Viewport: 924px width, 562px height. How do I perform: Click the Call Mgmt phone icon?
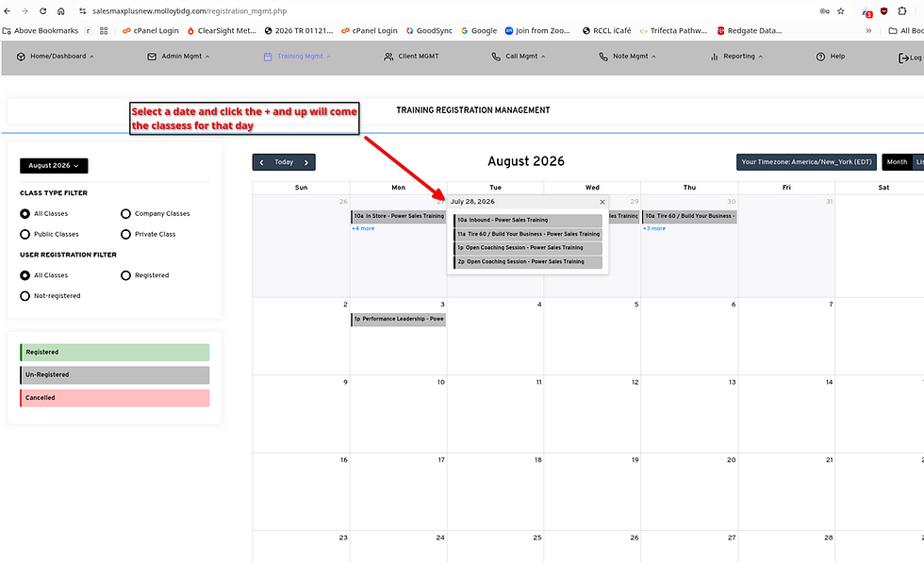[496, 57]
